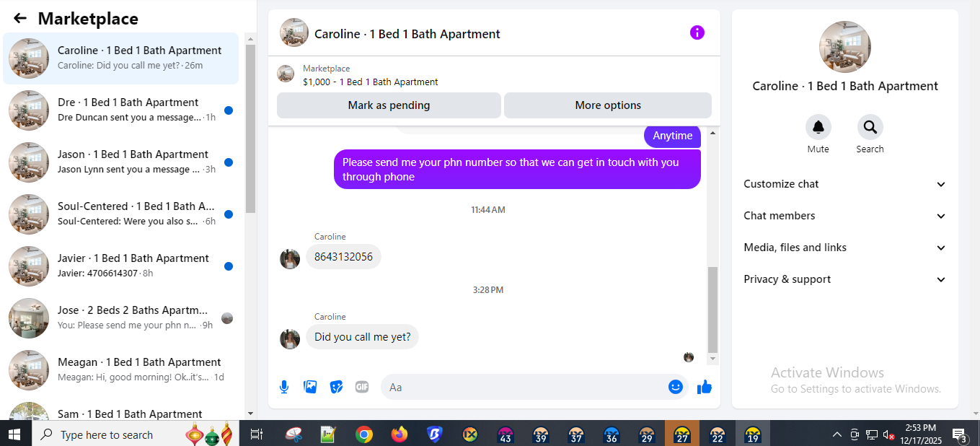Expand the Chat members section

[x=844, y=216]
